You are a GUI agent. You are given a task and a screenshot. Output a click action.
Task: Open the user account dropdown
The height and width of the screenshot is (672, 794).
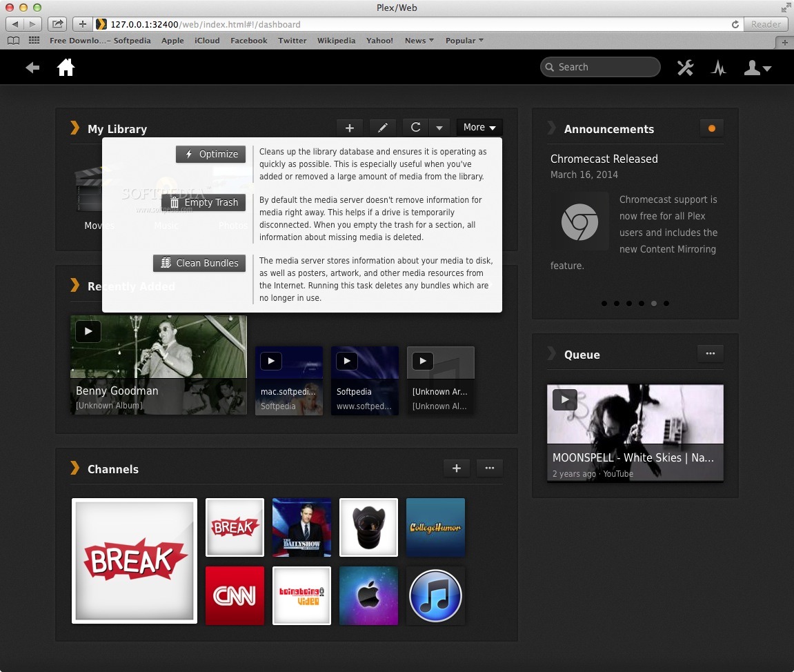757,68
